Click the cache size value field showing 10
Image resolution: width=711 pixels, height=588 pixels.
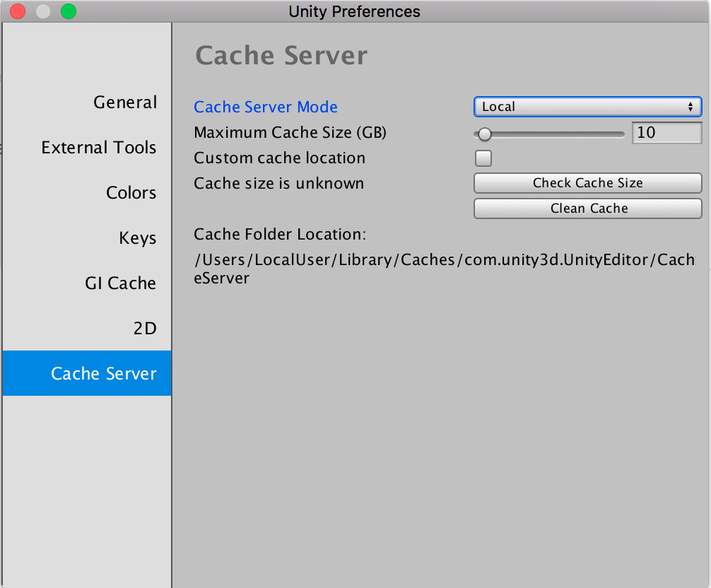[x=666, y=132]
